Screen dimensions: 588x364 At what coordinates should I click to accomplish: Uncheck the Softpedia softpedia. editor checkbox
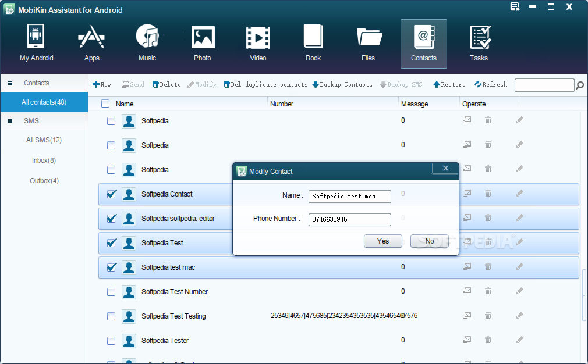pos(111,218)
